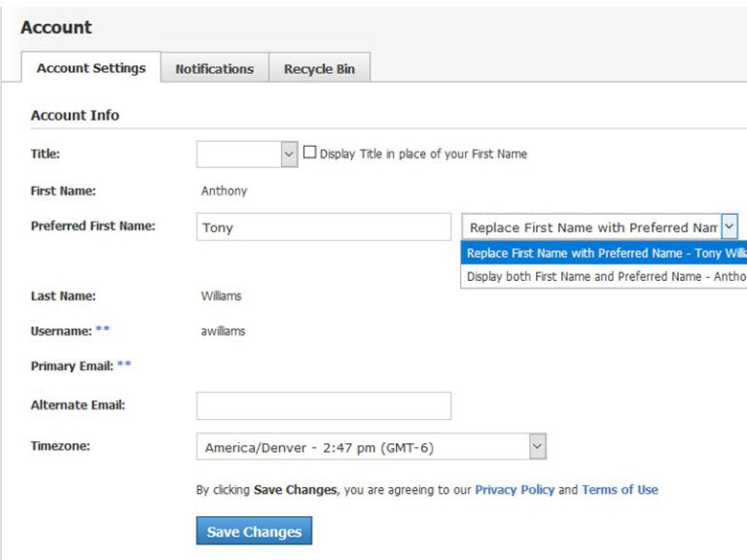Click the last name value Williams
This screenshot has height=560, width=747.
pyautogui.click(x=221, y=296)
